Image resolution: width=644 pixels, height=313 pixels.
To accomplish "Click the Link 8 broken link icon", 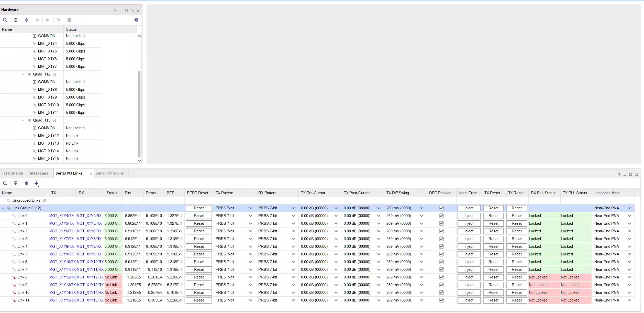I will (14, 277).
